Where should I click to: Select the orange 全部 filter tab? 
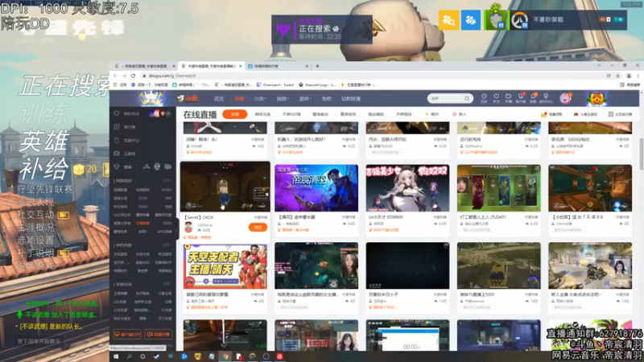[x=235, y=114]
